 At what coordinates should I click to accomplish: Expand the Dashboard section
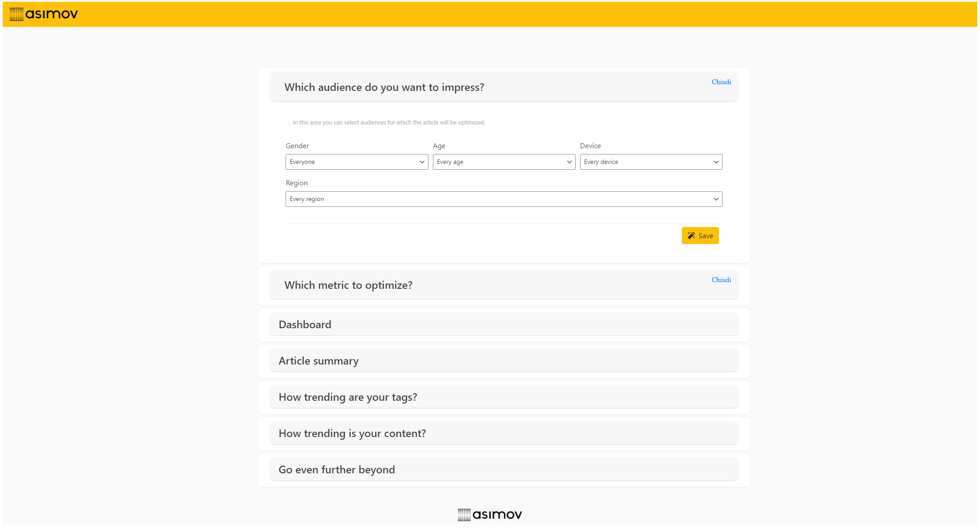(x=504, y=324)
